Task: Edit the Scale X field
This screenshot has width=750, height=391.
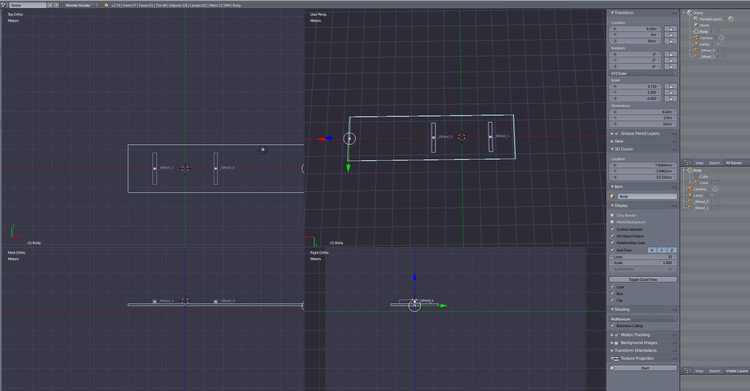Action: (635, 87)
